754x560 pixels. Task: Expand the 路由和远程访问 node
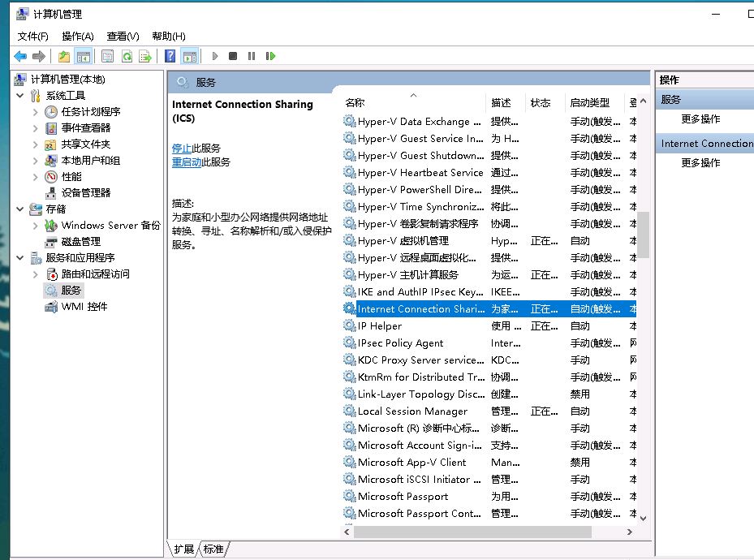coord(35,274)
